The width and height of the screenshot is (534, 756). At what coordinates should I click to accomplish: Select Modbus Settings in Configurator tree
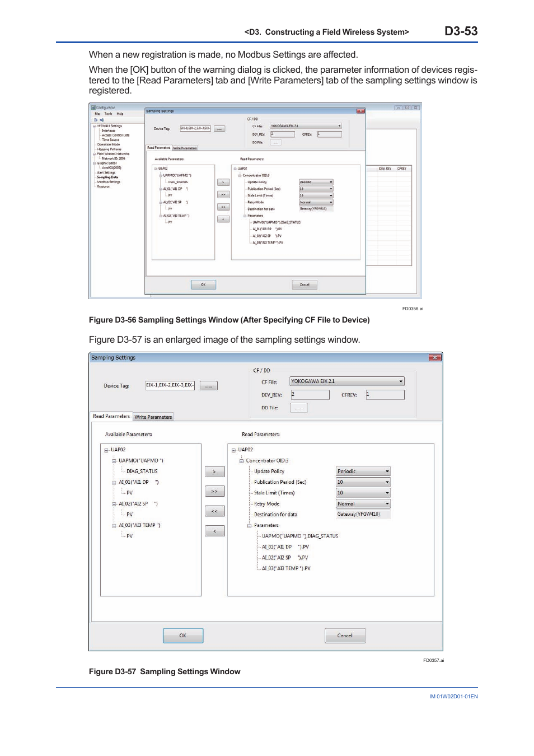click(109, 182)
